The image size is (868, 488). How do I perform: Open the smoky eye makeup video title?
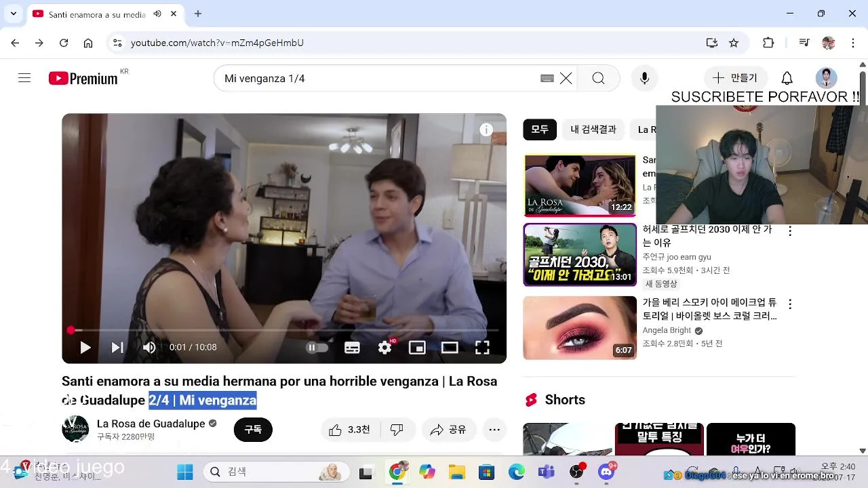coord(709,309)
